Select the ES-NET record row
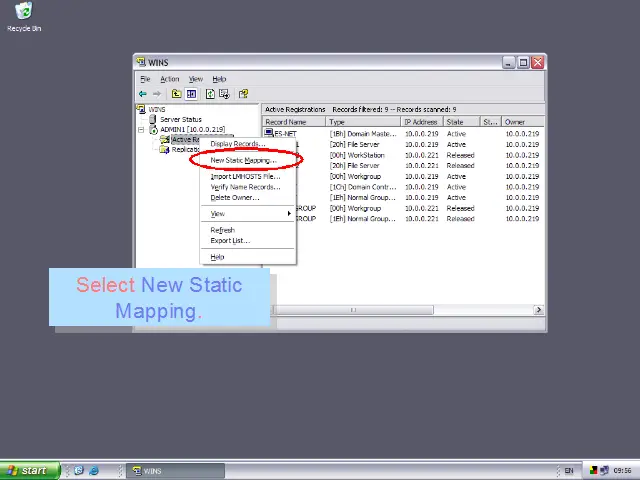This screenshot has width=640, height=480. coord(403,133)
